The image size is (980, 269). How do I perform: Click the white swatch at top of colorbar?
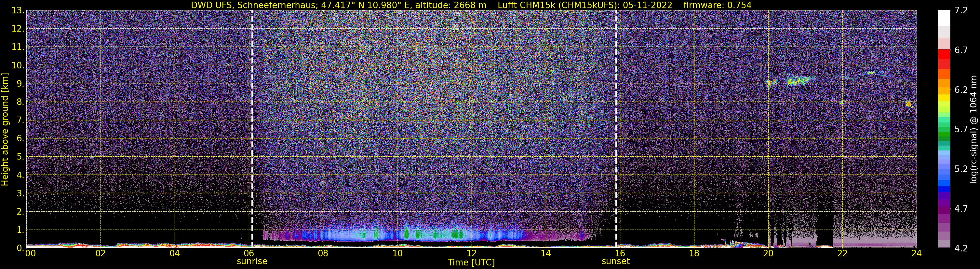[x=944, y=18]
